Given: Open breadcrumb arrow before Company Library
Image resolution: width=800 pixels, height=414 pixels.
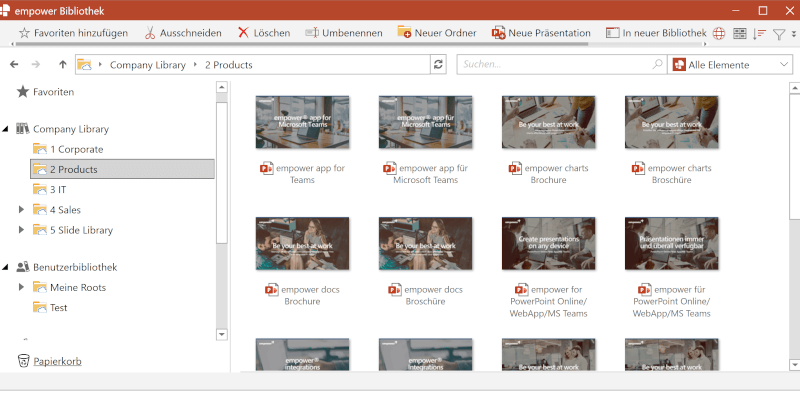Looking at the screenshot, I should (101, 65).
